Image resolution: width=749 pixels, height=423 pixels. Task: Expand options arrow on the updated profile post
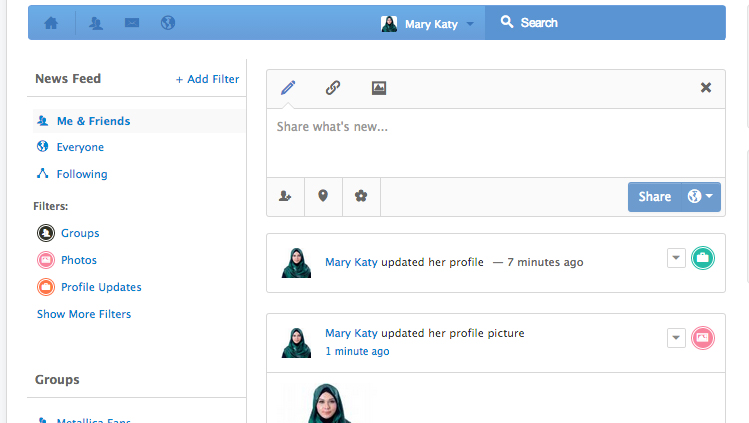coord(676,258)
